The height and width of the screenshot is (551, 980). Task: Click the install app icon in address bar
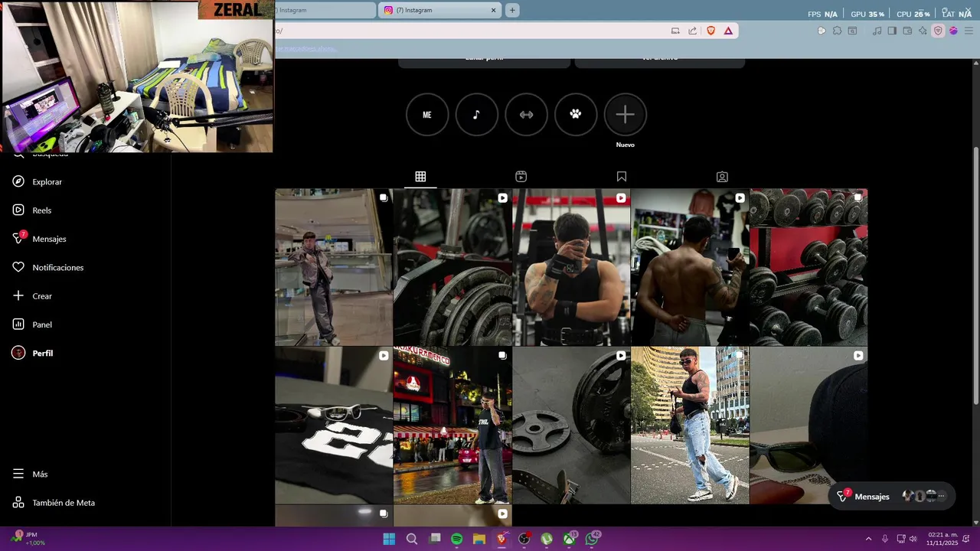click(675, 31)
